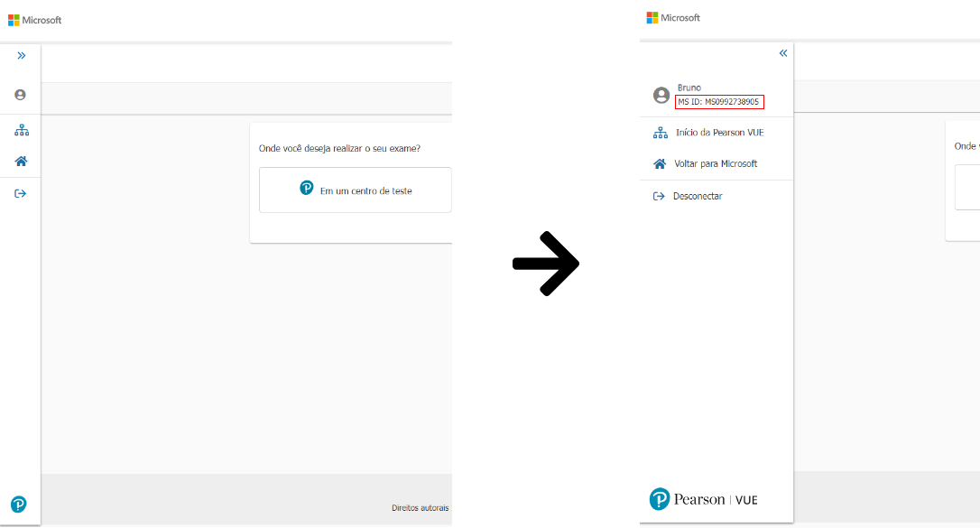Click the Microsoft logo above the collapsed sidebar
This screenshot has height=528, width=980.
[x=35, y=20]
